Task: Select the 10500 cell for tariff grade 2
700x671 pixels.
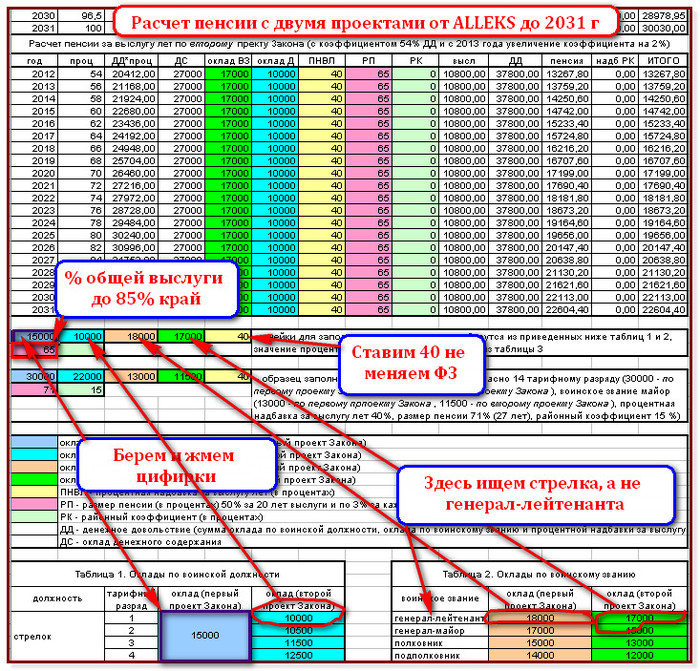Action: click(x=298, y=631)
